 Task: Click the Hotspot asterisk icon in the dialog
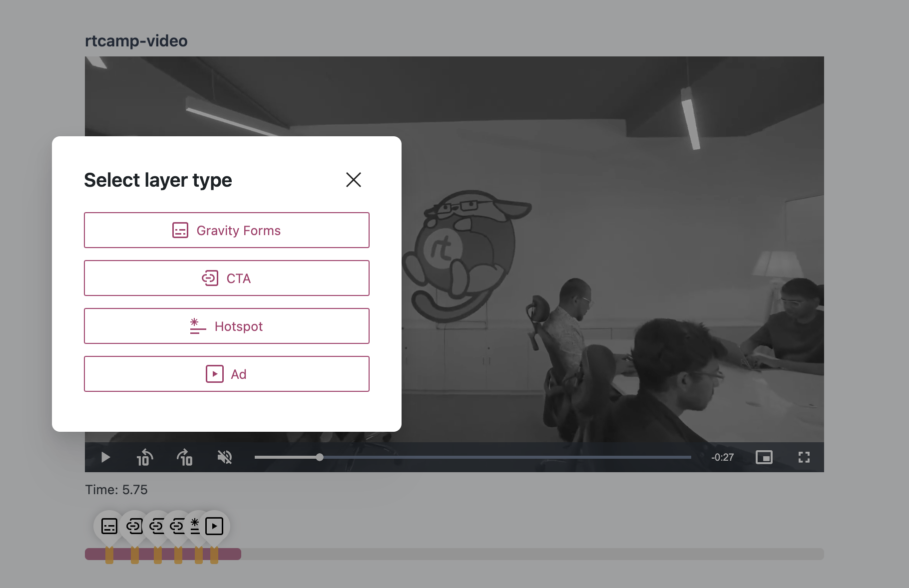pos(197,326)
